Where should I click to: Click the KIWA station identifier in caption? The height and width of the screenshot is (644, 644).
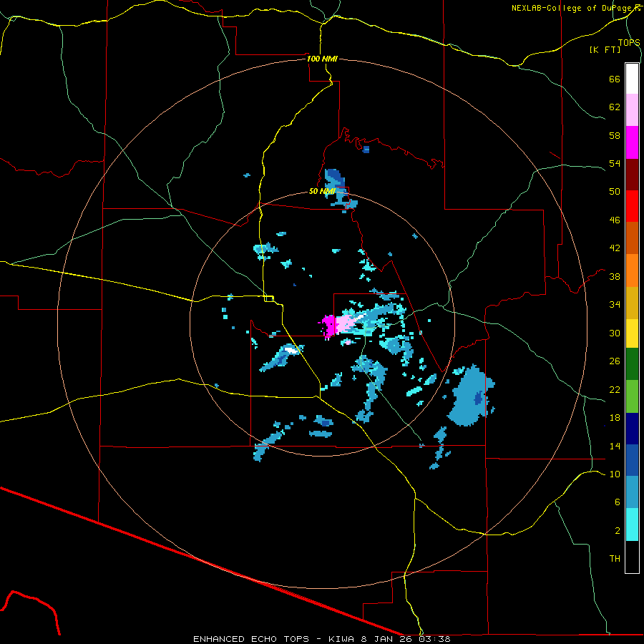341,639
